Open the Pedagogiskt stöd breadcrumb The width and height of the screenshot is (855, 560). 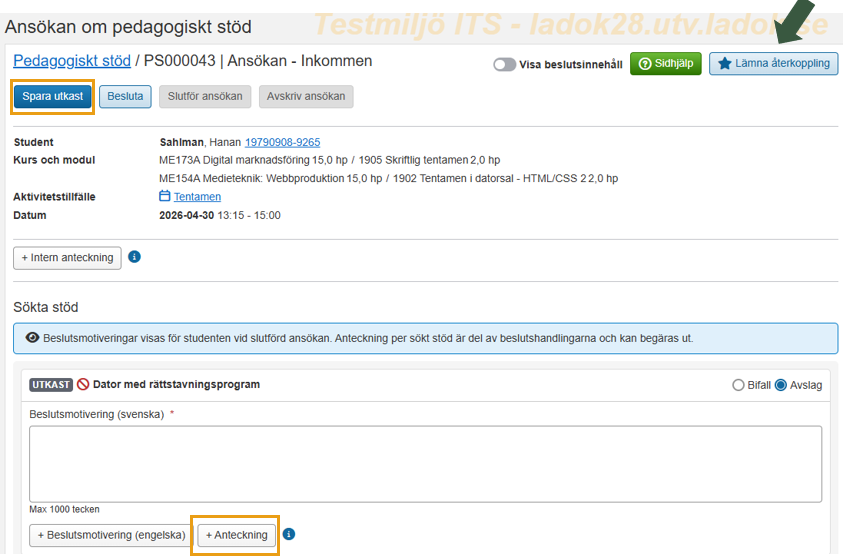pos(72,61)
